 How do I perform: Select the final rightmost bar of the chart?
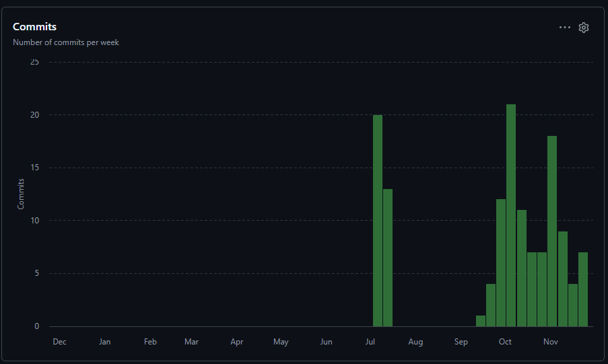coord(583,289)
